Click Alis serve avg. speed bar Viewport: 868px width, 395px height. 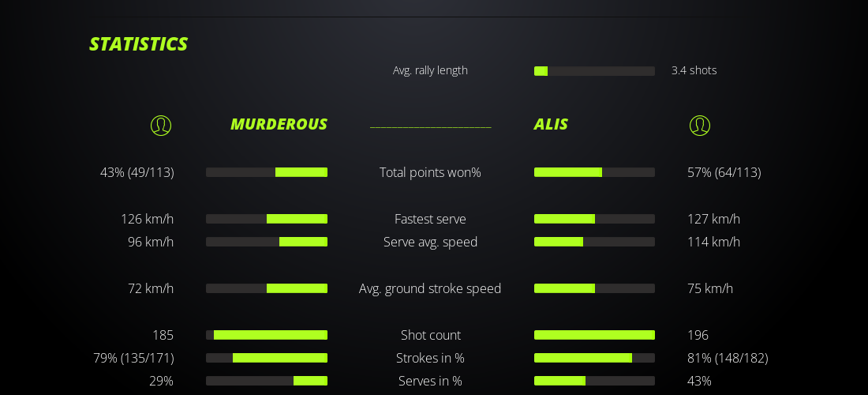pyautogui.click(x=594, y=242)
